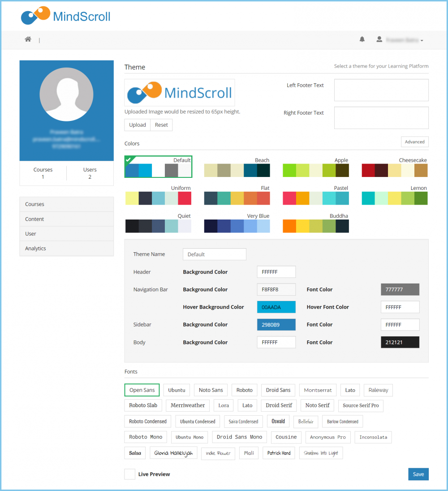Pick the Pastel color palette

(315, 195)
